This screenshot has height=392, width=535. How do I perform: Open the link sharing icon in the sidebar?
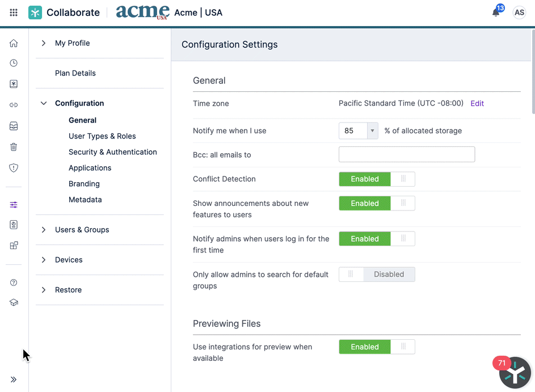point(13,105)
